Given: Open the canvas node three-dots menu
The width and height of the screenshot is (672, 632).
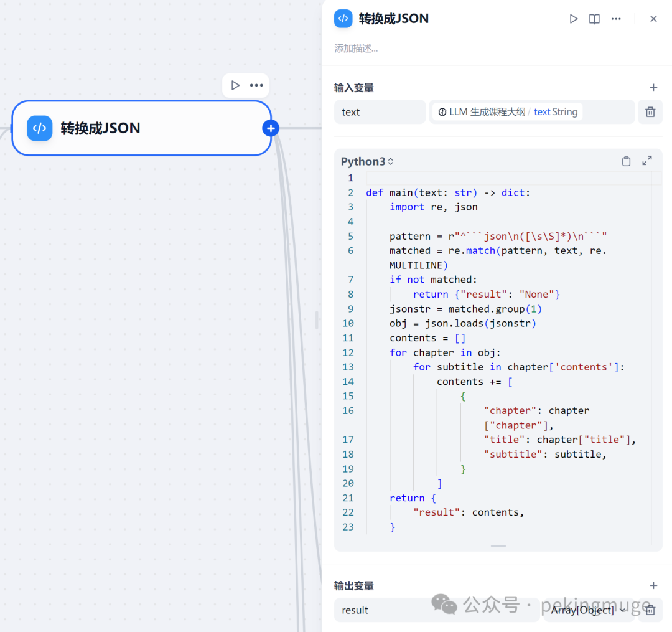Looking at the screenshot, I should tap(256, 85).
